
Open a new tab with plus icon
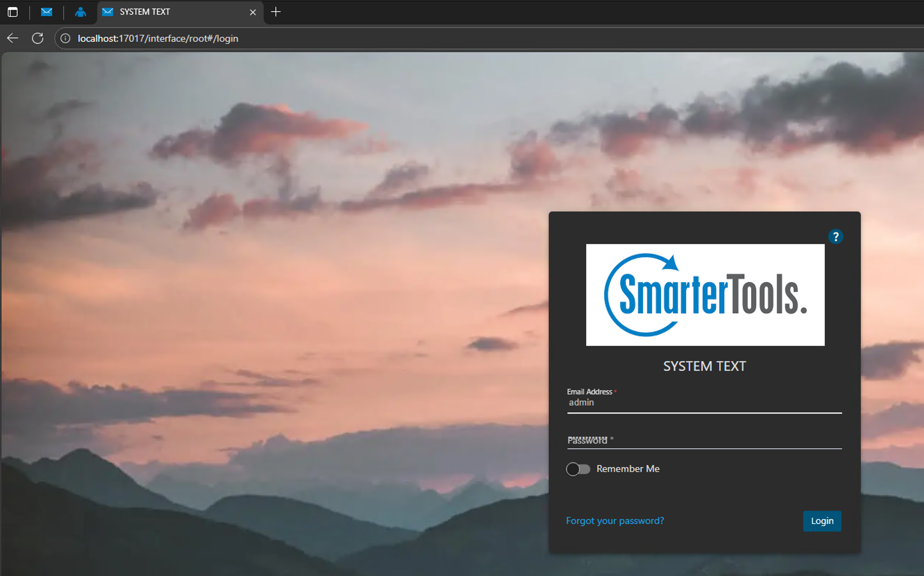(x=276, y=12)
